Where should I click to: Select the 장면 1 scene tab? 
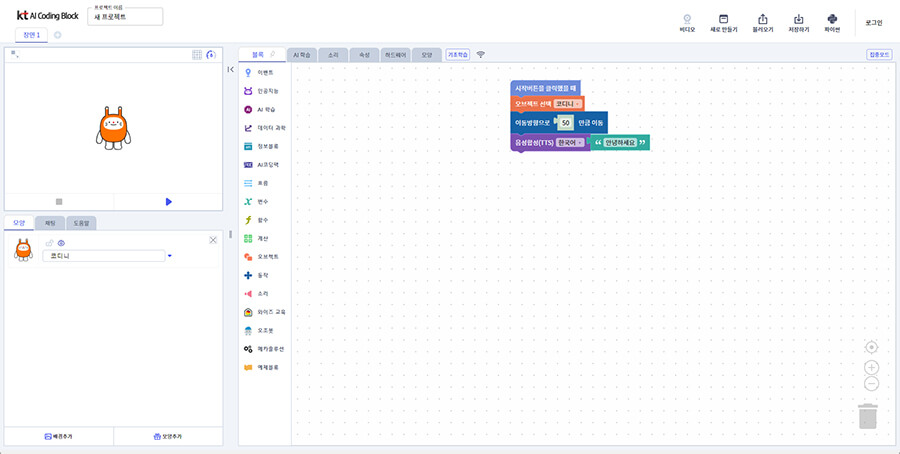click(x=31, y=35)
